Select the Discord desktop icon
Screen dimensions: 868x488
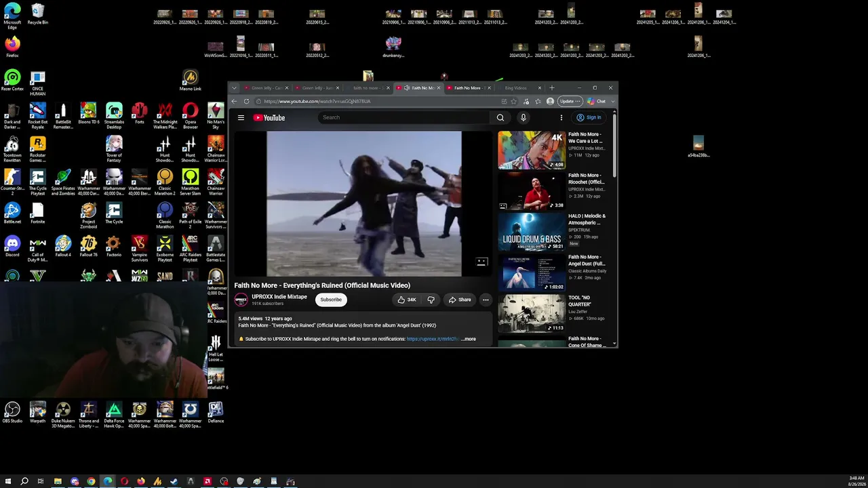tap(12, 247)
